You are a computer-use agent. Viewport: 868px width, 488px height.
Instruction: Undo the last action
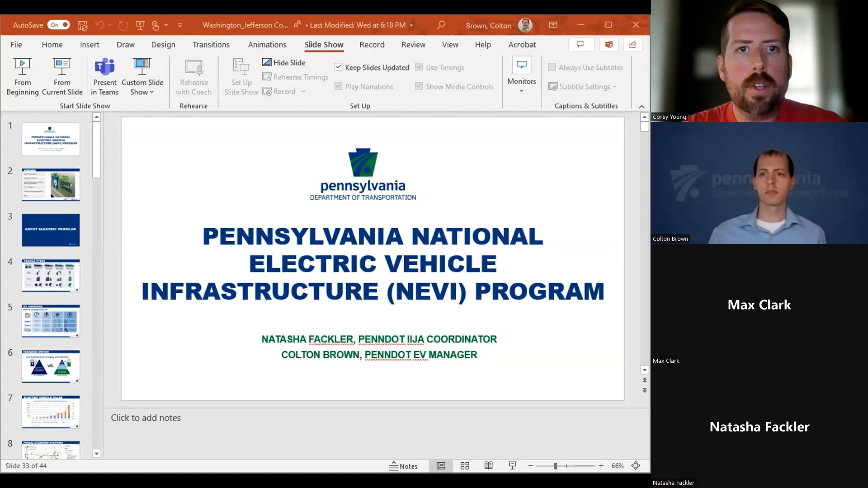100,25
